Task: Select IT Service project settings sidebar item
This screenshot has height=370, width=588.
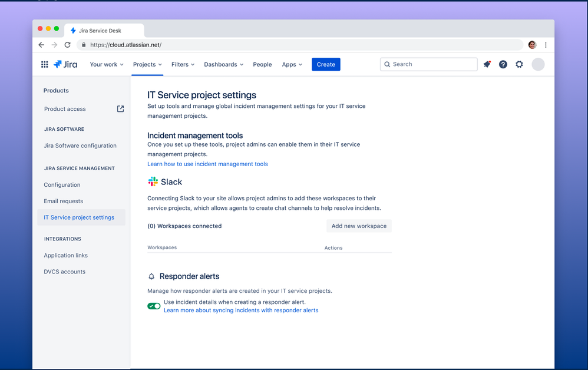Action: click(81, 217)
